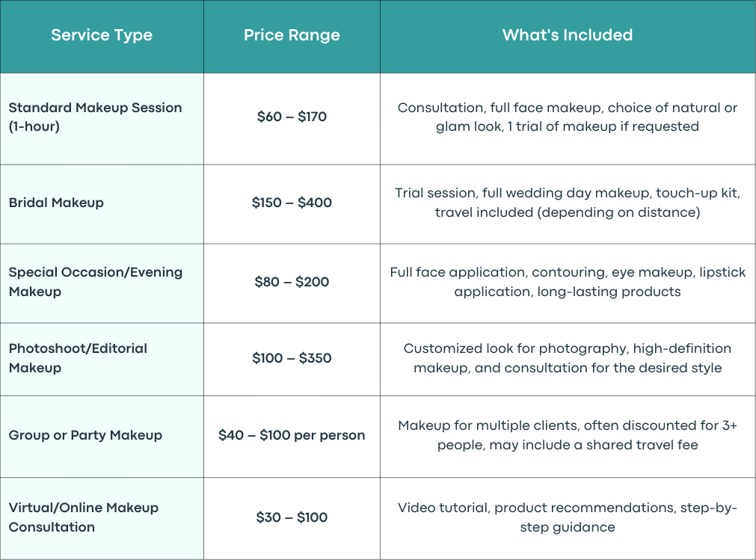Screen dimensions: 756x560
Task: Click the shared travel fee description
Action: tap(568, 434)
